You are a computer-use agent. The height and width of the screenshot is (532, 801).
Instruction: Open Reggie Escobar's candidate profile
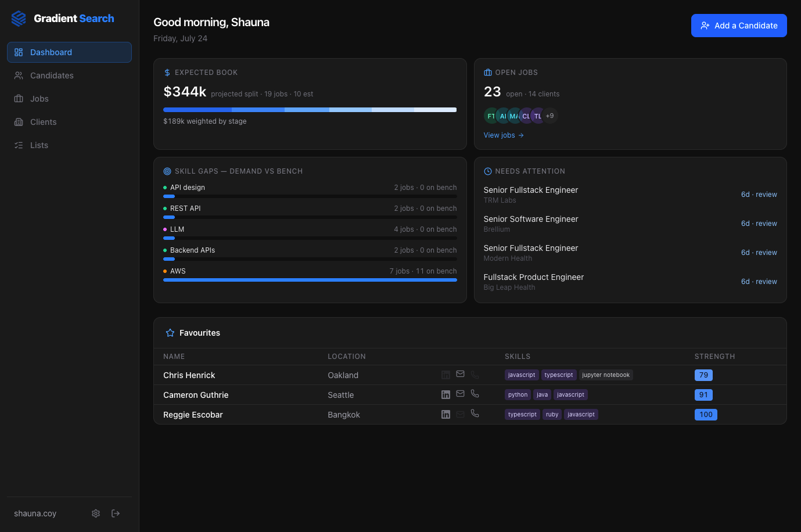coord(193,415)
